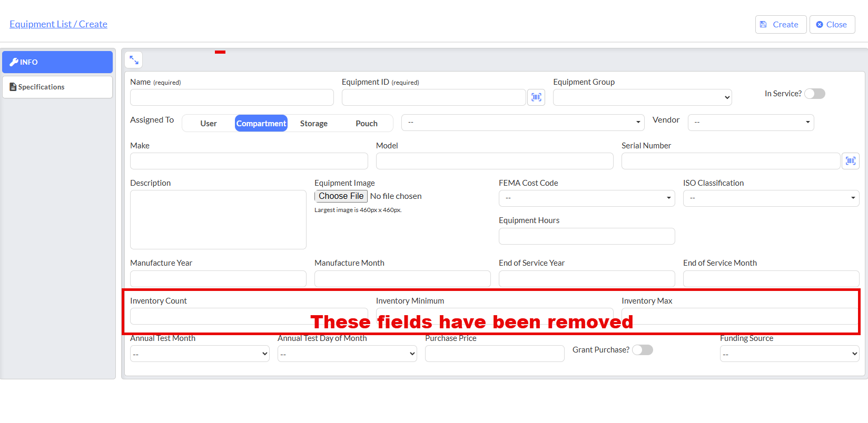
Task: Click the Manufacture Month input field
Action: tap(402, 278)
